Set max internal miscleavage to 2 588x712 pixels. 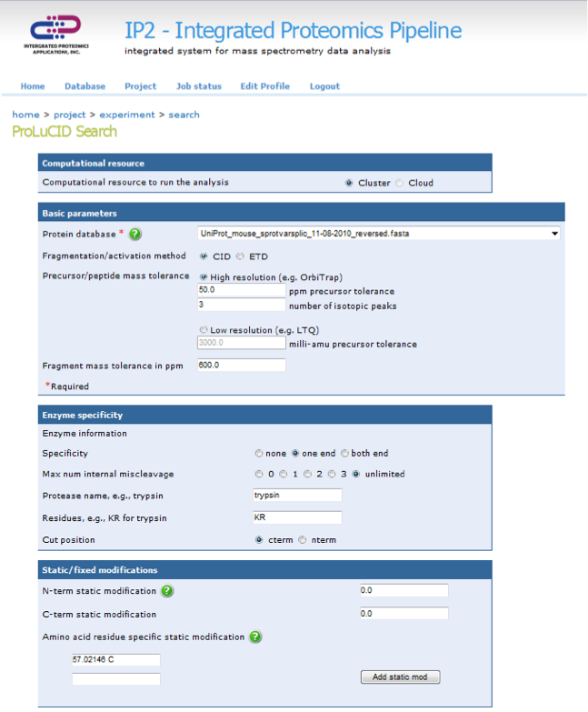click(x=307, y=474)
